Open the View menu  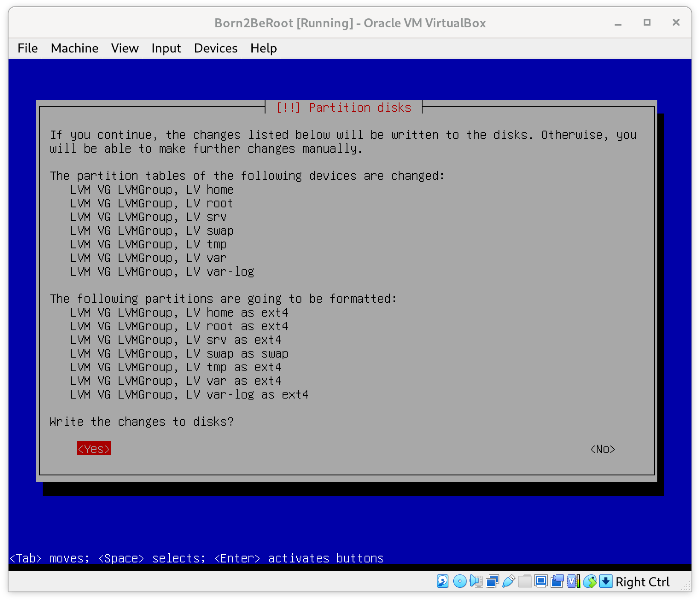(125, 48)
